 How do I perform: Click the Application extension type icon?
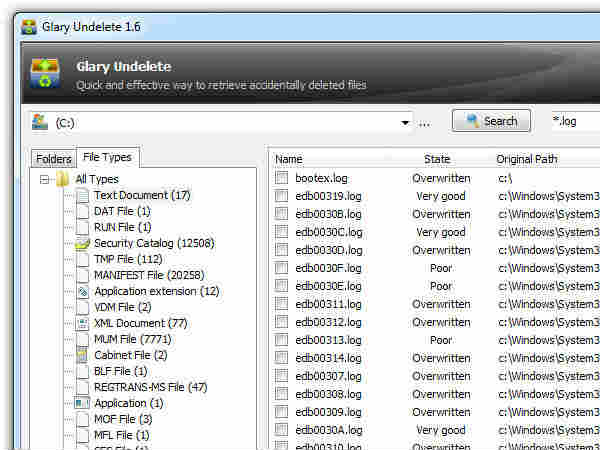82,292
